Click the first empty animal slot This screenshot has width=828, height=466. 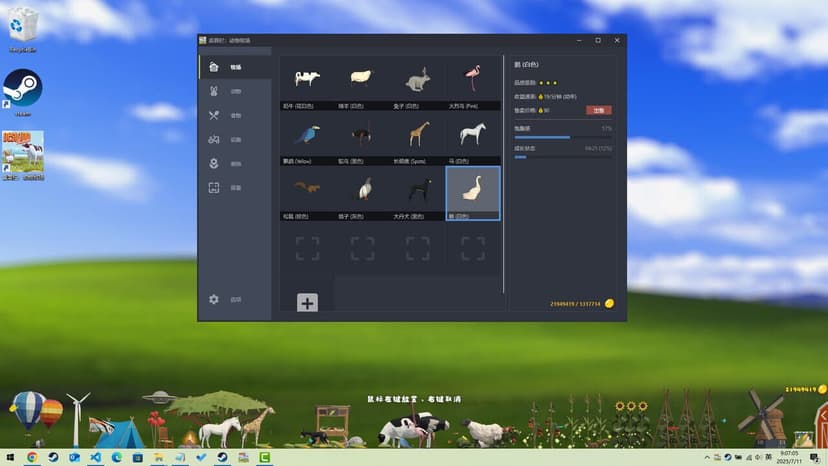click(307, 248)
